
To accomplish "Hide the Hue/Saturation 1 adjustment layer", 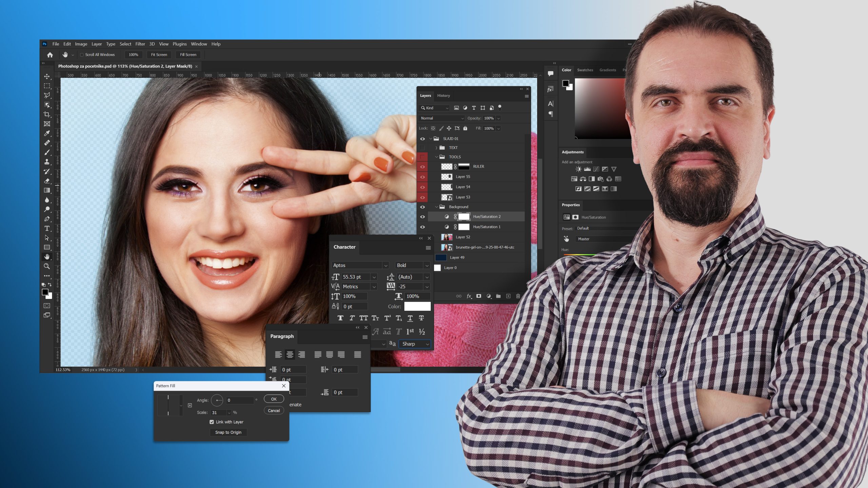I will [x=422, y=227].
